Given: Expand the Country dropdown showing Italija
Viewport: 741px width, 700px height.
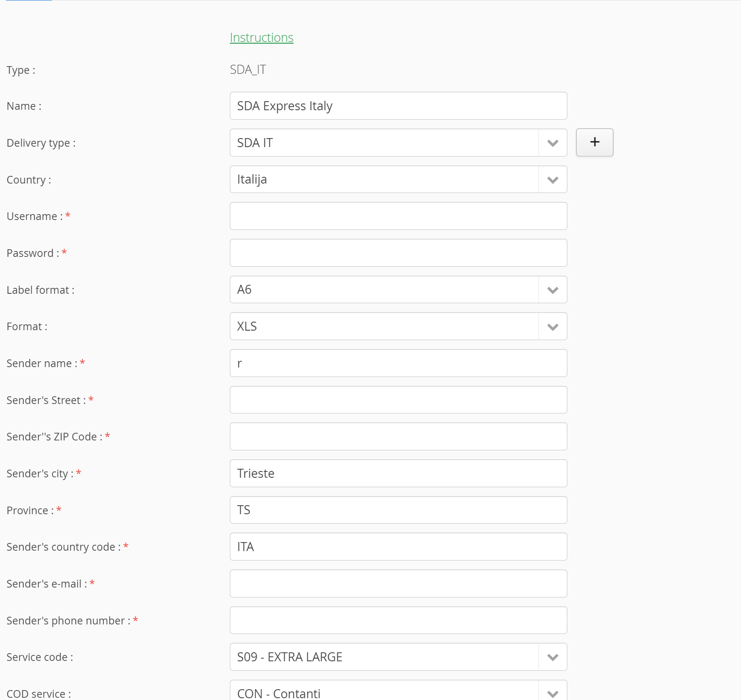Looking at the screenshot, I should [398, 179].
